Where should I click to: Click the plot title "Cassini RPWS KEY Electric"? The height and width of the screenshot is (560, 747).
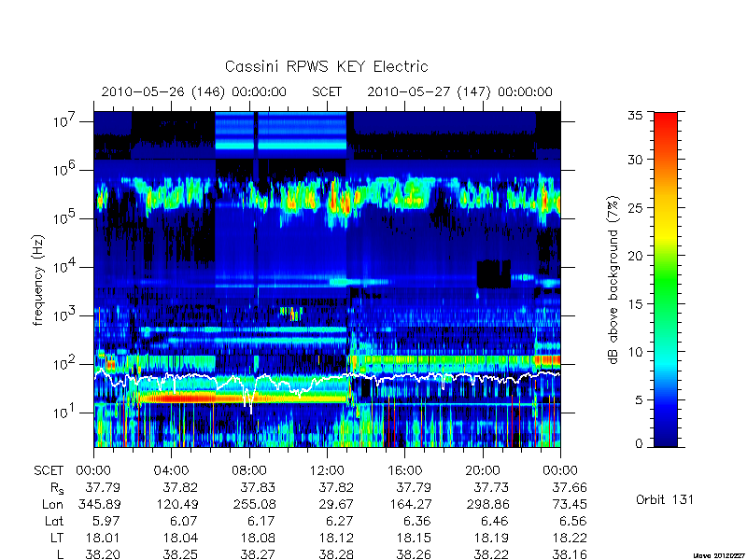(x=326, y=66)
